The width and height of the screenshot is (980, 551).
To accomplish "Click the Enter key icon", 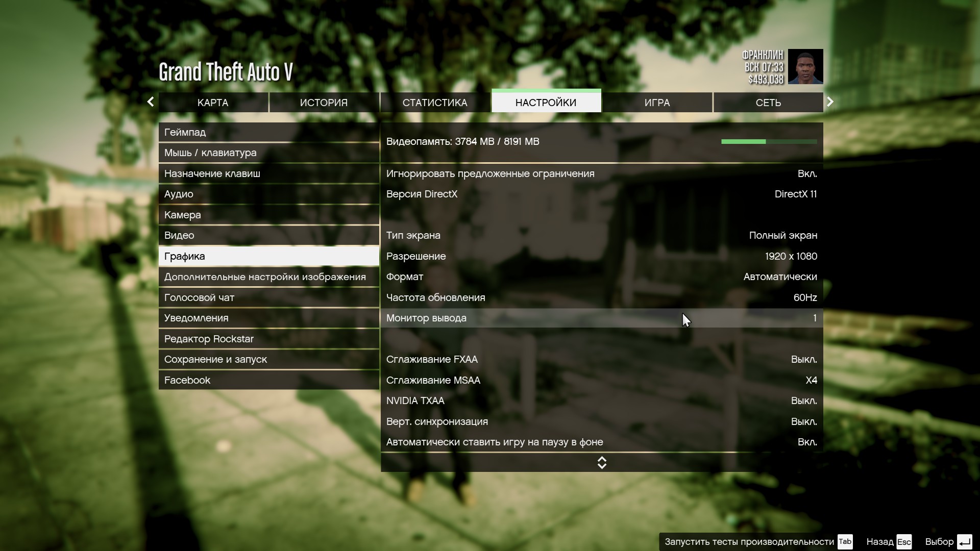I will pyautogui.click(x=964, y=541).
